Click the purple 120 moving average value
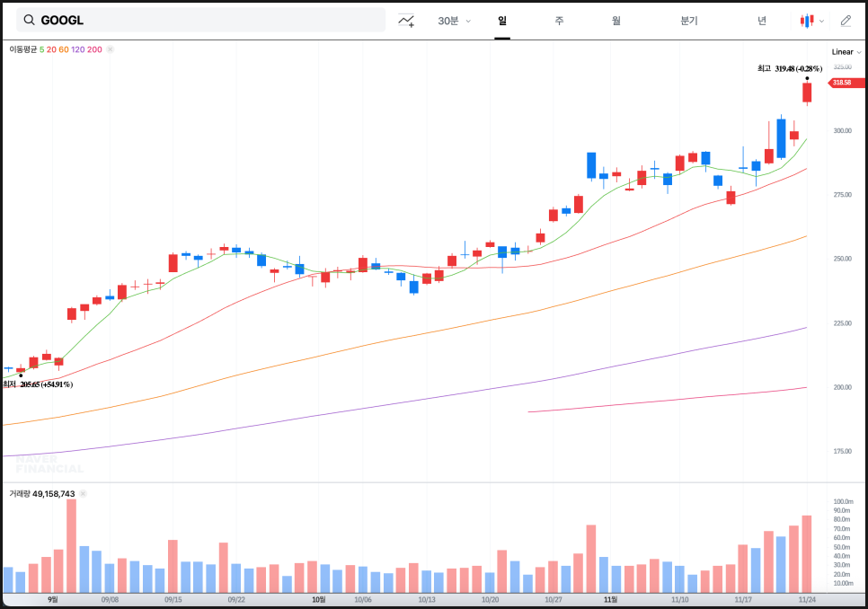This screenshot has height=609, width=868. 77,49
